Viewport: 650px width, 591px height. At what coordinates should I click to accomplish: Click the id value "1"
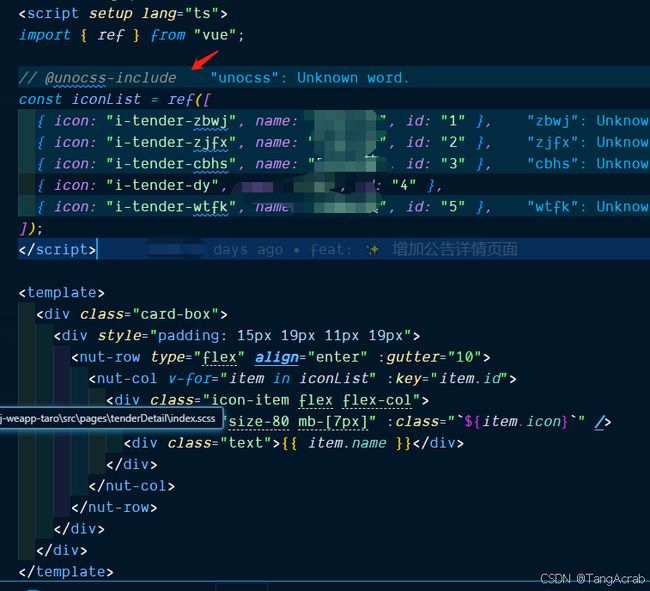pos(453,121)
